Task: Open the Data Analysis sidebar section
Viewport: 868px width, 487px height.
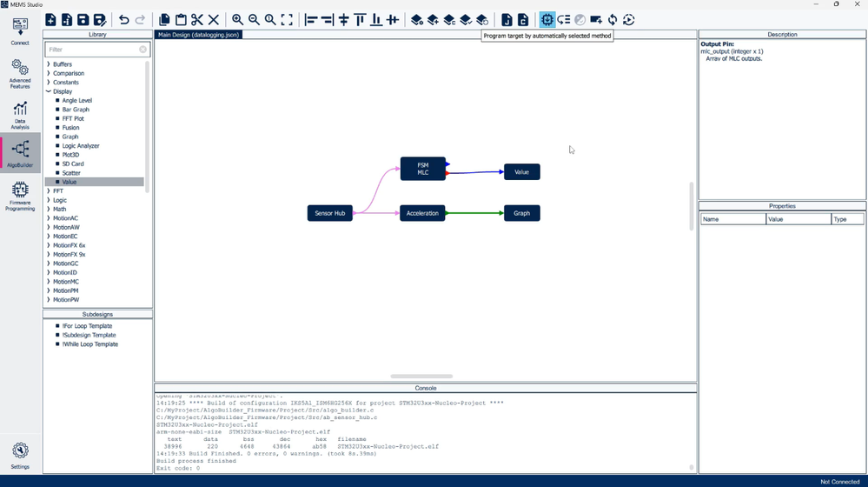Action: [20, 116]
